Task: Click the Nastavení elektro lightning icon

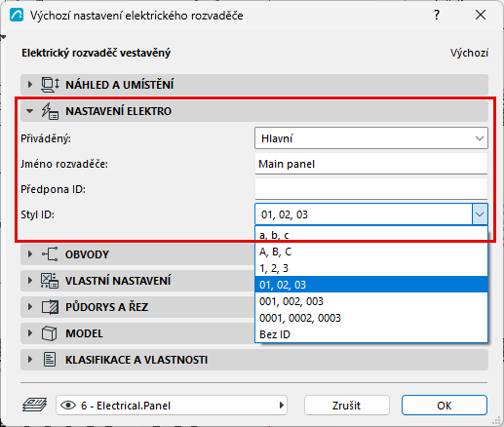Action: click(50, 111)
